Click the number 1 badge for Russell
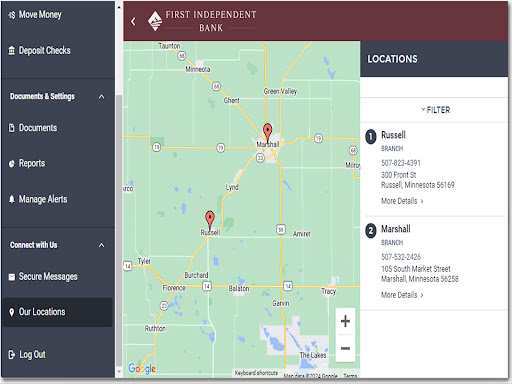This screenshot has width=512, height=384. [x=371, y=137]
